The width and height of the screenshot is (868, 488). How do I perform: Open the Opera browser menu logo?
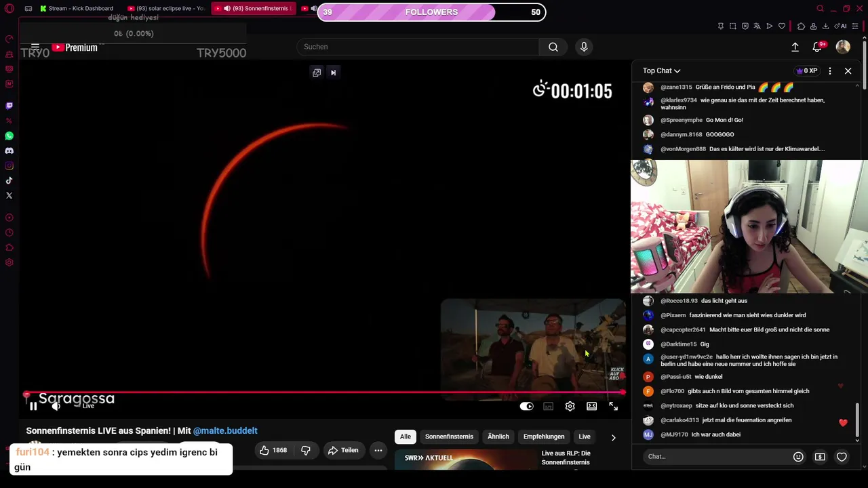pos(9,9)
